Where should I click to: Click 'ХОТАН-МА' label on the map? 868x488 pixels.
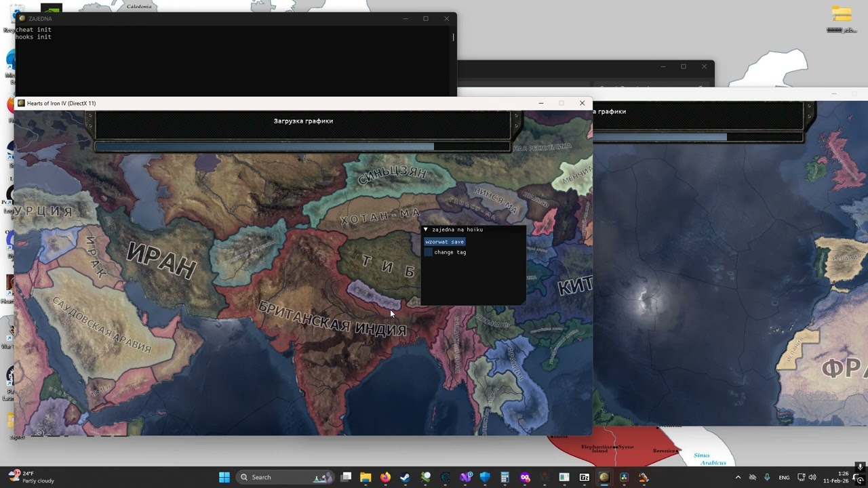click(x=380, y=218)
